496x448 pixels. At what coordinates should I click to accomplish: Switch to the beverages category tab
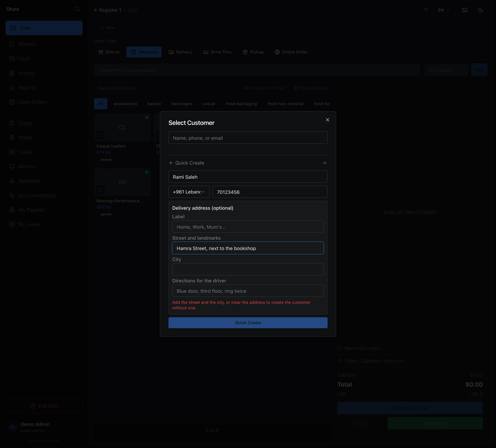[182, 104]
